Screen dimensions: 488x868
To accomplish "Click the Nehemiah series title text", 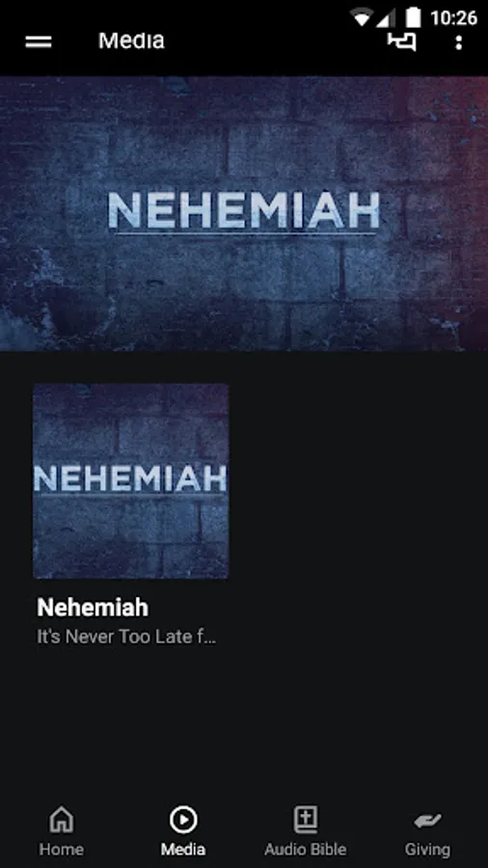I will pyautogui.click(x=93, y=608).
